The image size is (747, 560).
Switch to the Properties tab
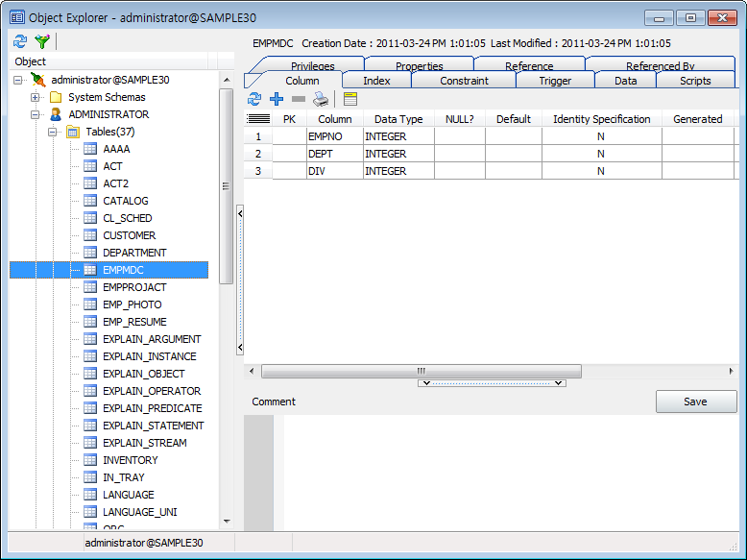pyautogui.click(x=420, y=65)
